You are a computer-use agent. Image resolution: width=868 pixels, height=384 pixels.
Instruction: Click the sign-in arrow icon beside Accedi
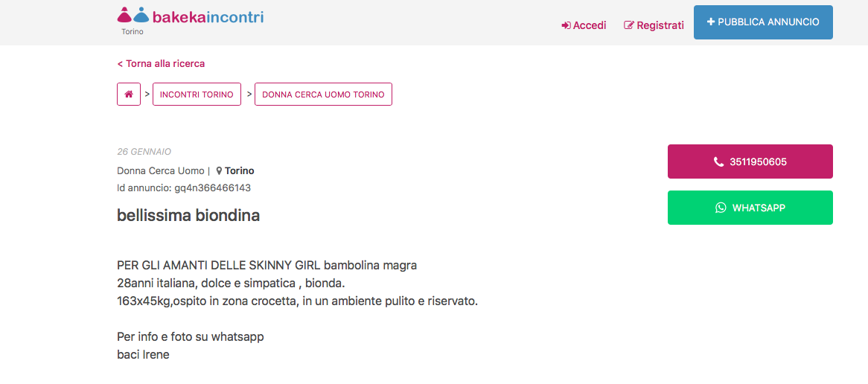(566, 25)
